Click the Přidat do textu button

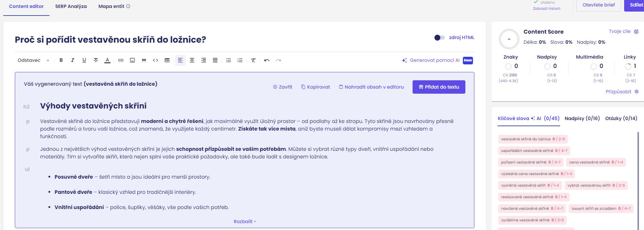439,87
